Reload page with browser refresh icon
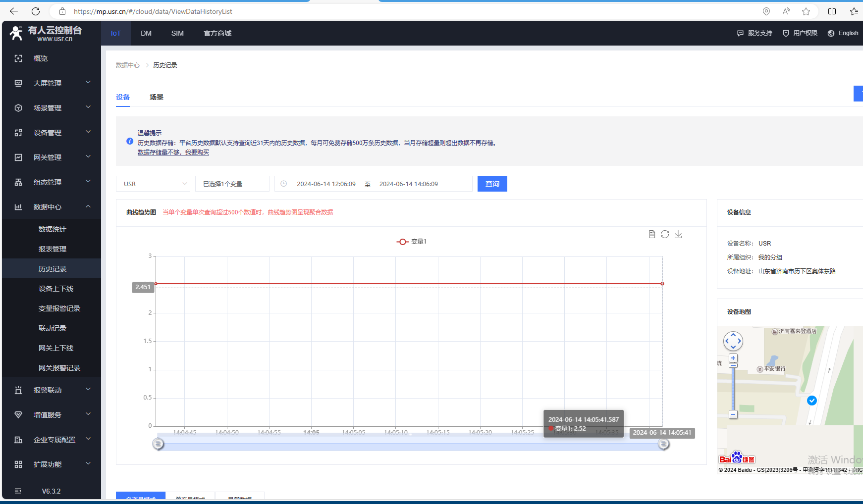This screenshot has height=504, width=863. (x=36, y=11)
